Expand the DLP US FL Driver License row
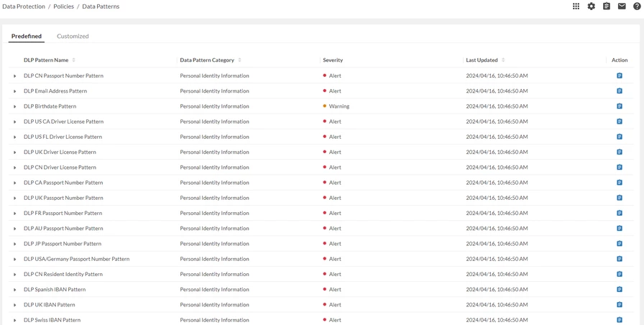 coord(15,137)
